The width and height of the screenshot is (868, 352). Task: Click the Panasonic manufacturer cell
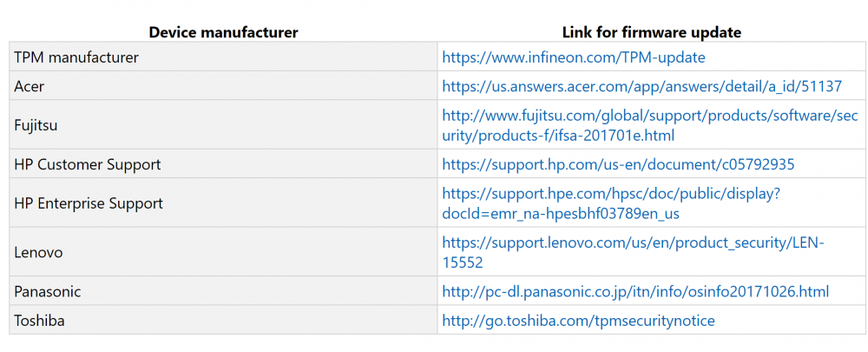click(48, 291)
